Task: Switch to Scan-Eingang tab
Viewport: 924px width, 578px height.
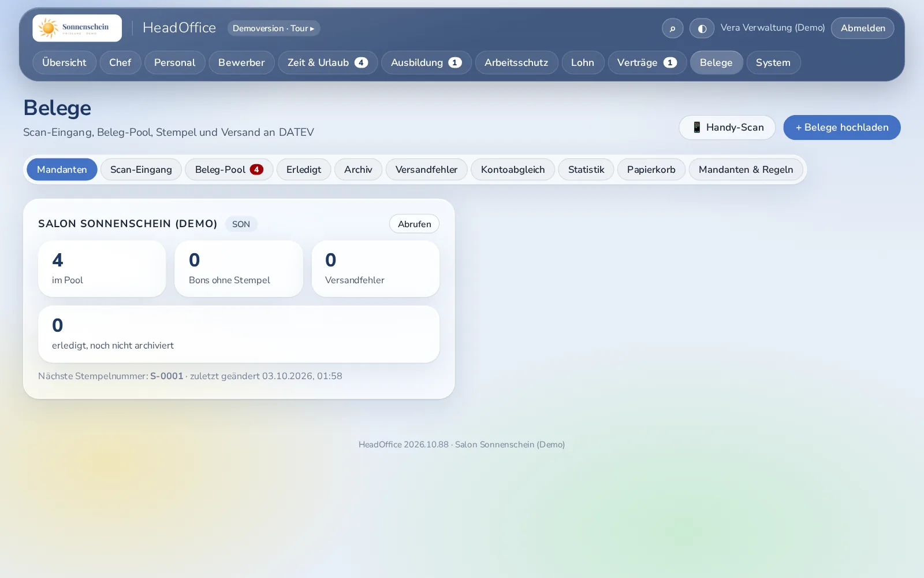Action: click(141, 169)
